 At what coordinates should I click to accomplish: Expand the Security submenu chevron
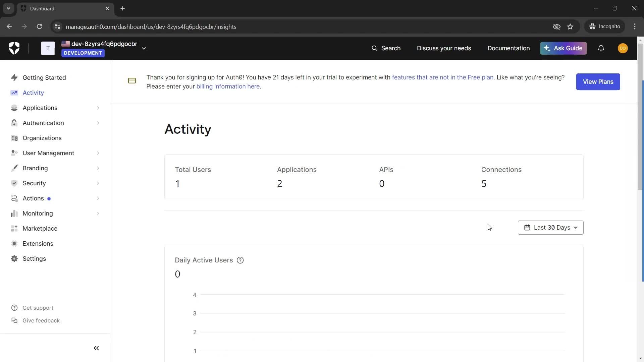pyautogui.click(x=98, y=183)
